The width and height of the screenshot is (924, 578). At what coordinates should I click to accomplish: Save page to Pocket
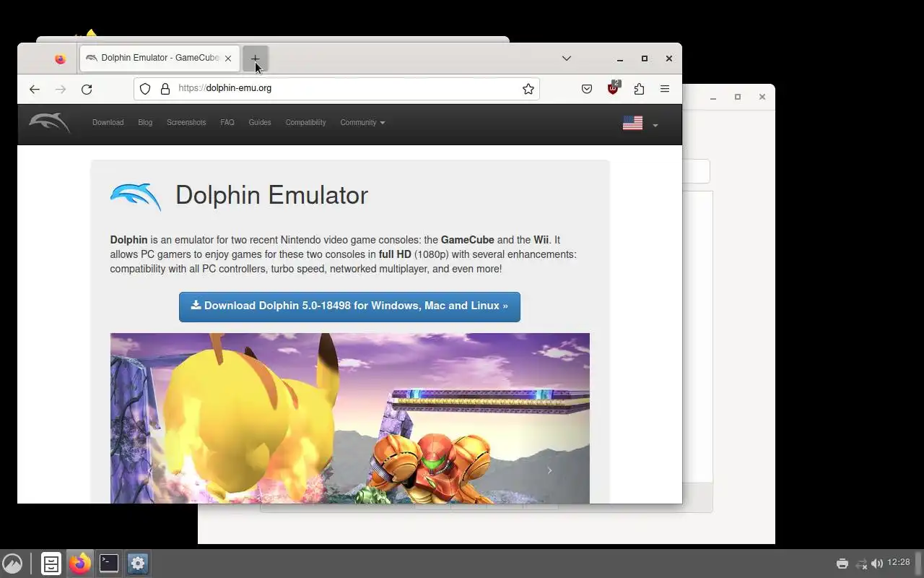click(x=587, y=89)
